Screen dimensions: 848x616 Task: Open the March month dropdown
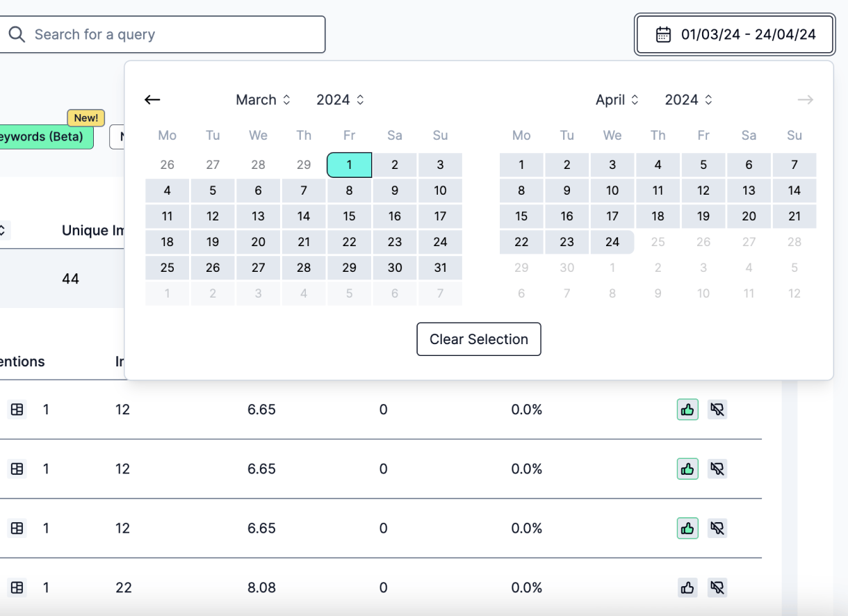(x=263, y=99)
